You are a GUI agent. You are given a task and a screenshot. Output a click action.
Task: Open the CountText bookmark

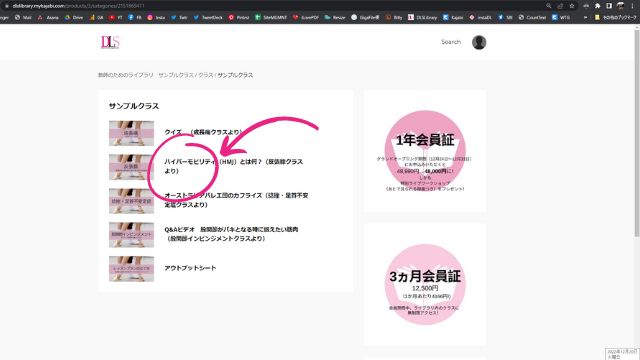(533, 18)
